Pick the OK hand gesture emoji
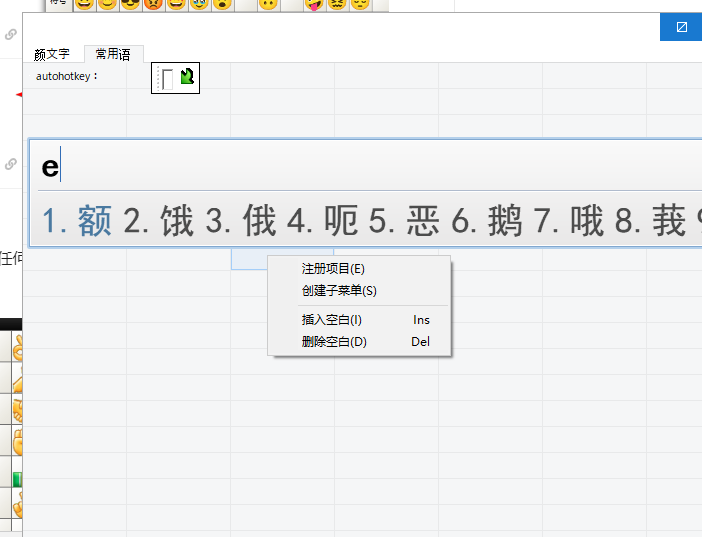 coord(17,350)
